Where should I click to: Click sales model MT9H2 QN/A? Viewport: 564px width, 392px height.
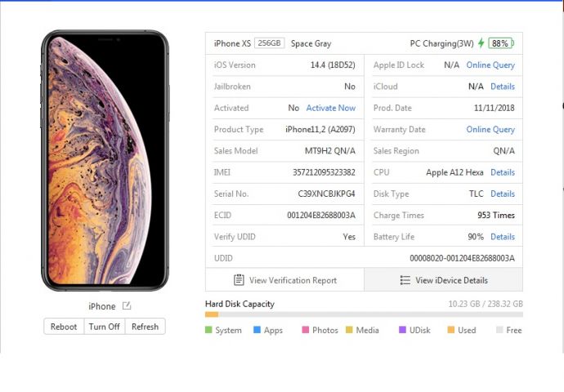(330, 151)
